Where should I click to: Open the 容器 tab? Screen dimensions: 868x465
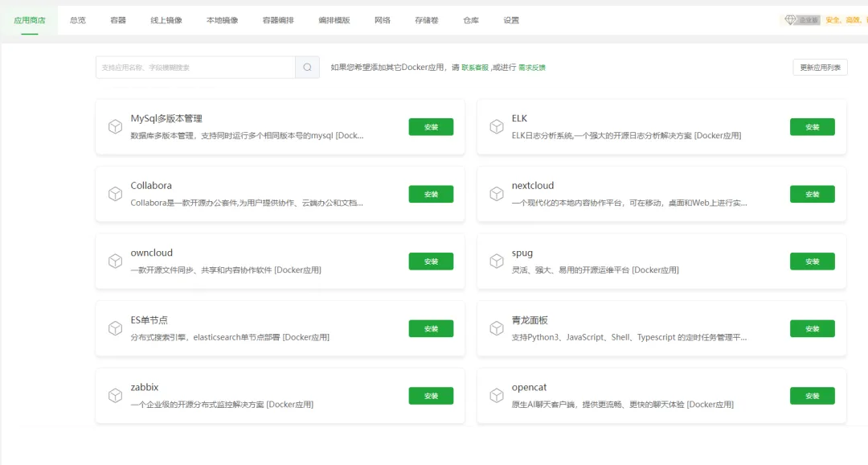click(118, 20)
